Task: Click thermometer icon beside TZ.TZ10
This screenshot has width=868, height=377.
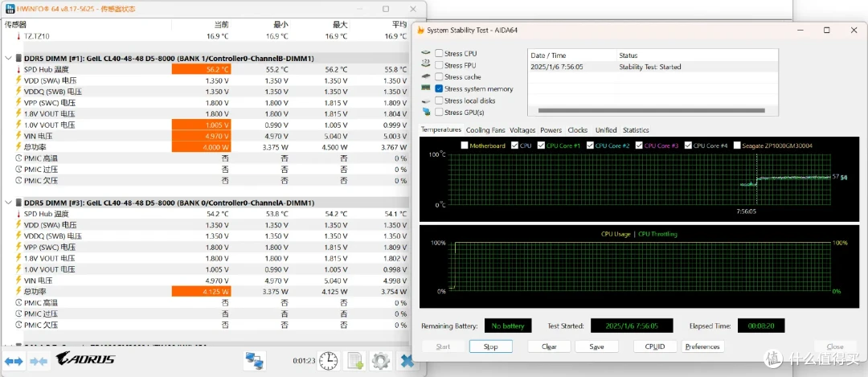Action: tap(18, 36)
